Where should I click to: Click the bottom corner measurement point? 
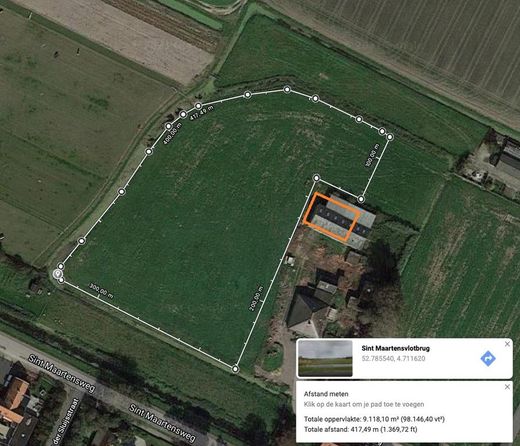[235, 369]
